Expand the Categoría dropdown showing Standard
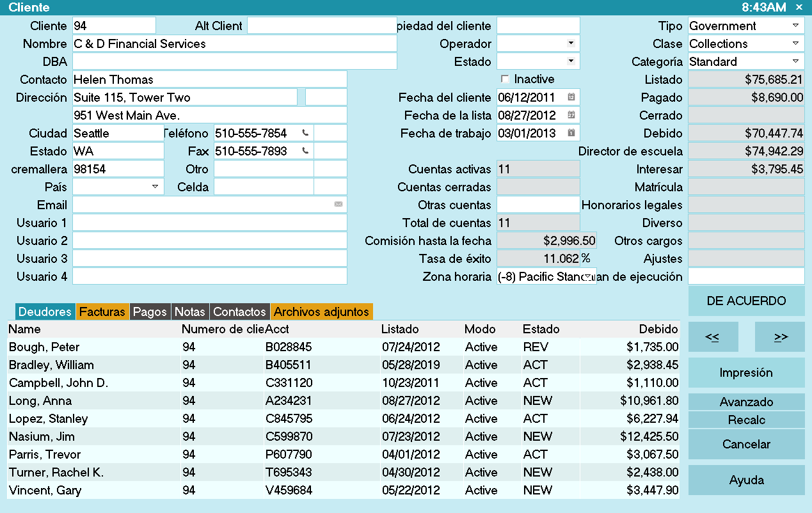Screen dimensions: 812x513 (795, 61)
